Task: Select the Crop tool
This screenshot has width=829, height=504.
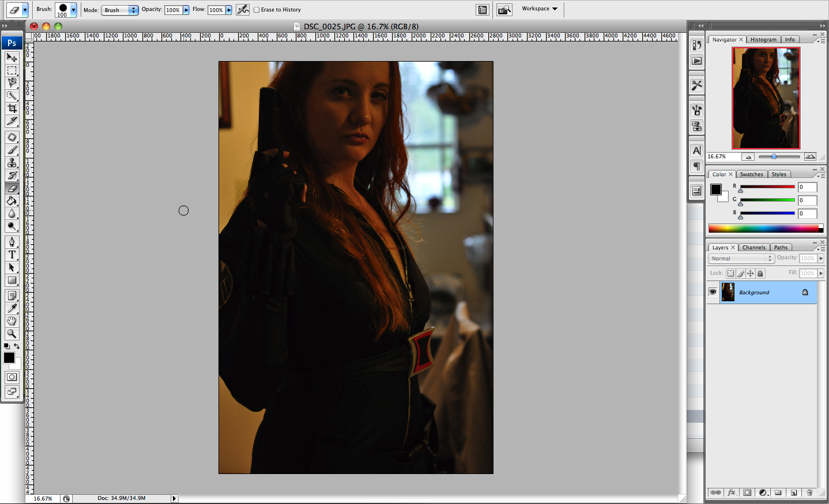Action: coord(12,108)
